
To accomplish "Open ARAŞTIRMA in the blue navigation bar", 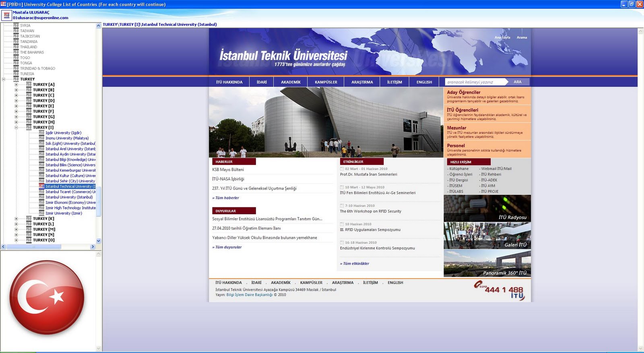I will pos(362,82).
